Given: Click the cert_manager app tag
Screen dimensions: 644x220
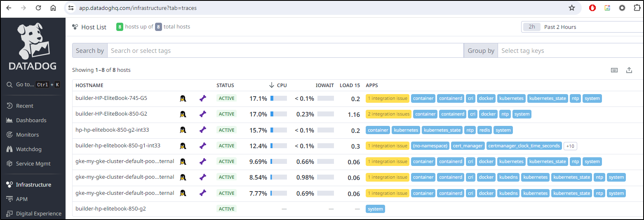Looking at the screenshot, I should (468, 146).
